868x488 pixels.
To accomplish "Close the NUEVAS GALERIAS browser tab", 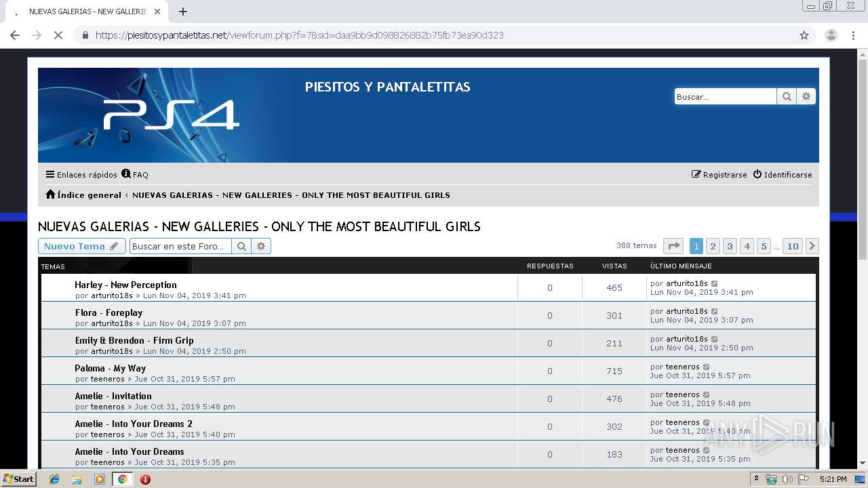I will pos(157,12).
